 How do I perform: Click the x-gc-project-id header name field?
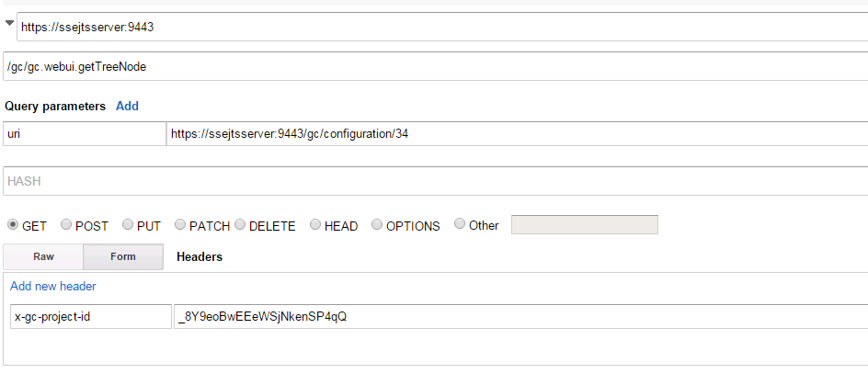pyautogui.click(x=87, y=317)
